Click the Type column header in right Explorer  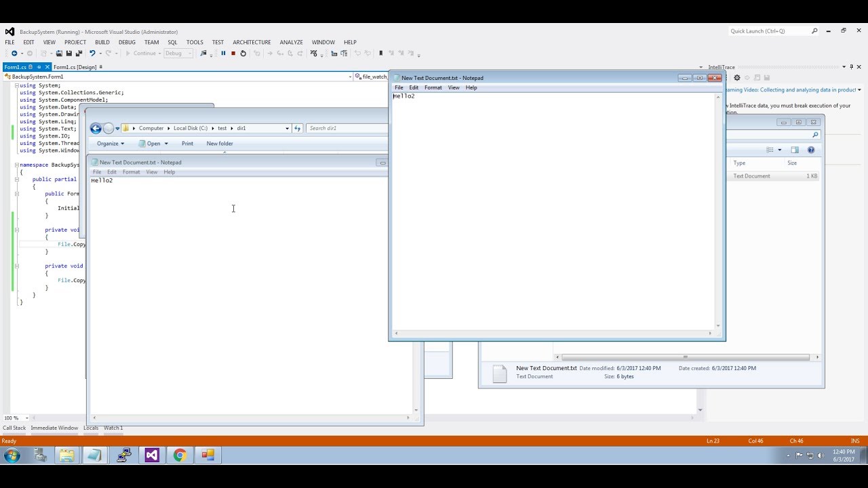[739, 163]
